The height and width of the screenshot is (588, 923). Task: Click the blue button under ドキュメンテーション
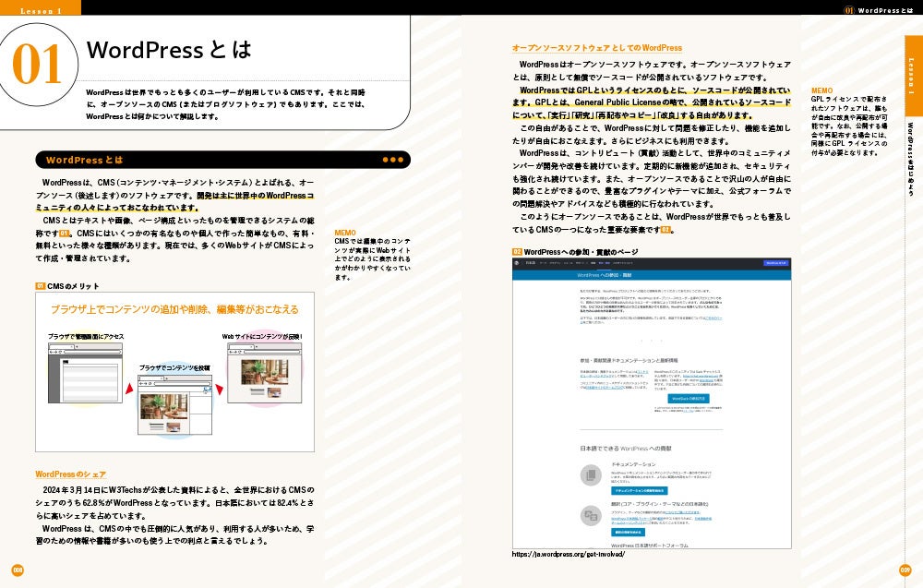pyautogui.click(x=640, y=490)
